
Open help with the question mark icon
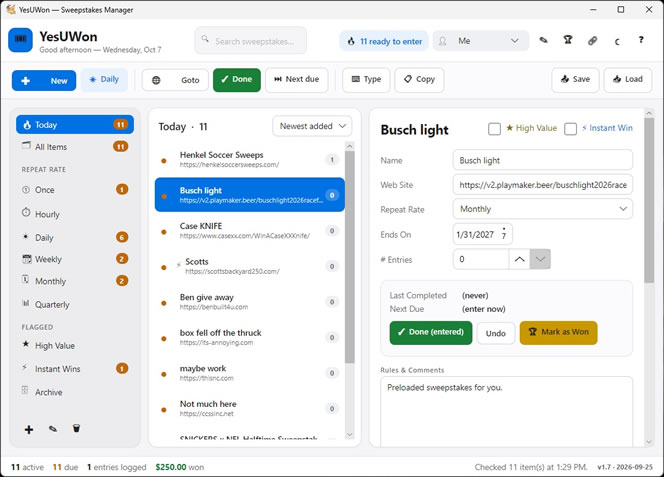641,40
